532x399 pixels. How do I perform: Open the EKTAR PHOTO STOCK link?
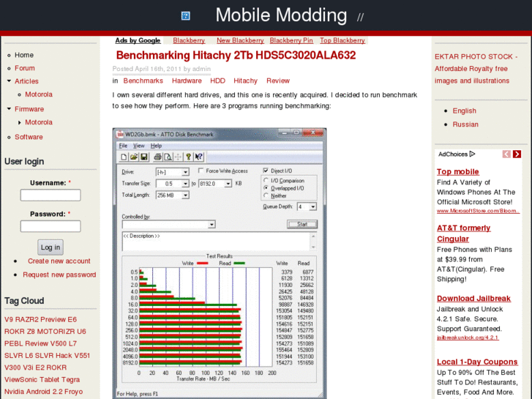click(x=476, y=69)
